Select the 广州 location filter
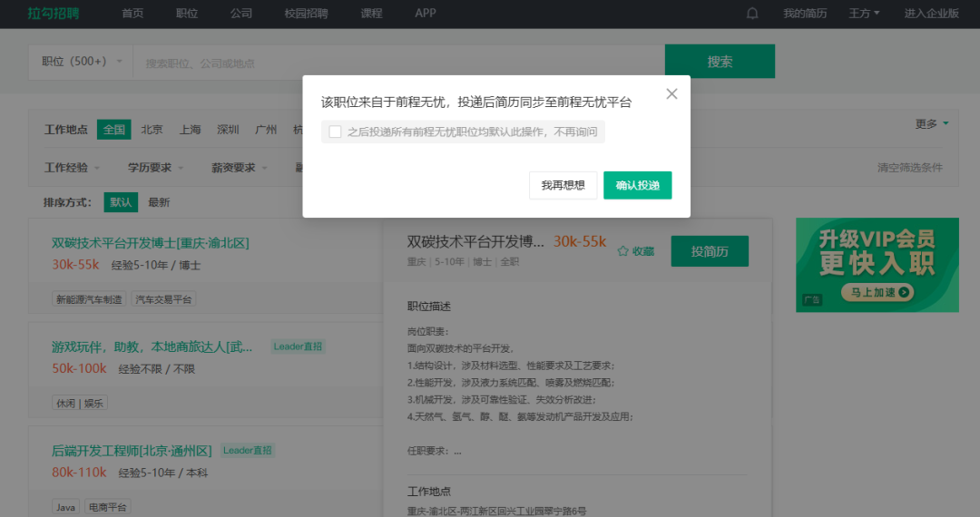The width and height of the screenshot is (980, 517). point(266,129)
